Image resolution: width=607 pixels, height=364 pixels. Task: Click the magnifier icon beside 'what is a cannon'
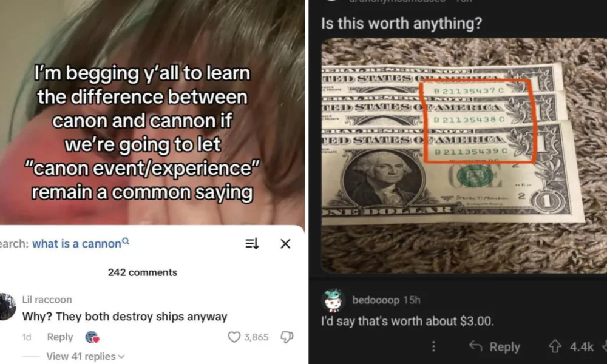(x=126, y=241)
